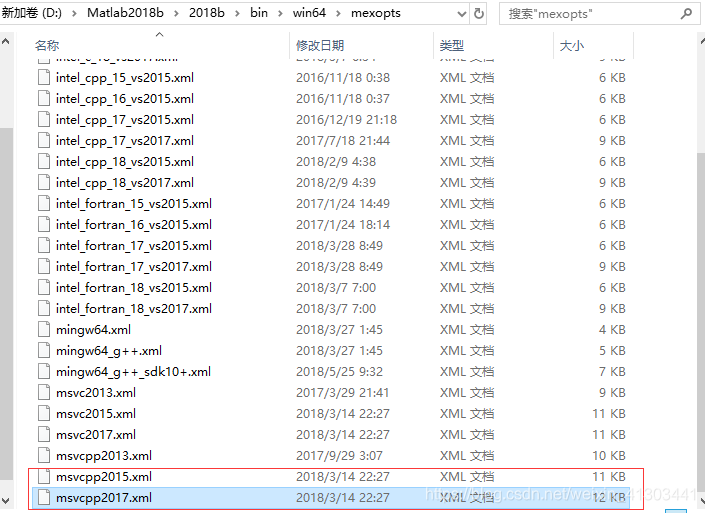Select the file named msvc2017.xml
The width and height of the screenshot is (705, 513).
click(x=96, y=435)
